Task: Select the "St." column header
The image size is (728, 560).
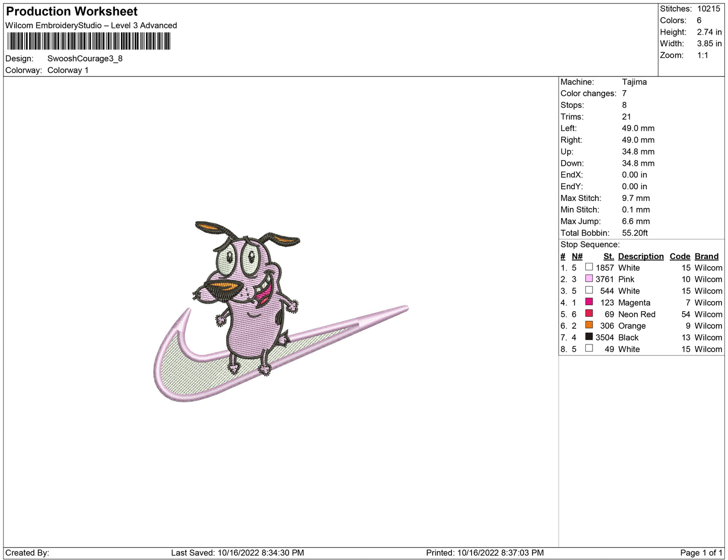Action: point(609,256)
